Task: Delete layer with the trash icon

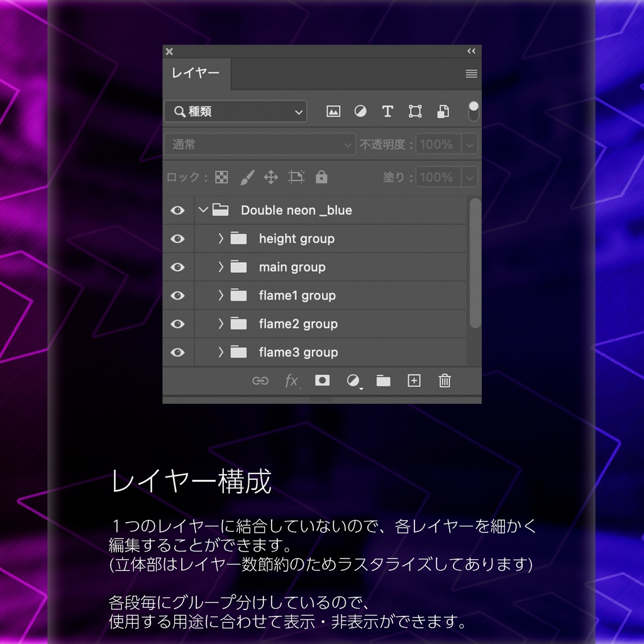Action: coord(445,381)
